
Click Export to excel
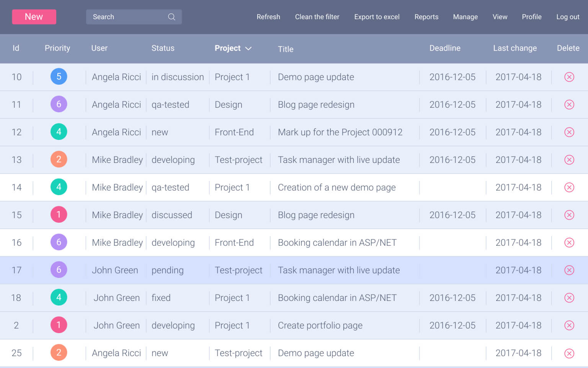[x=377, y=17]
